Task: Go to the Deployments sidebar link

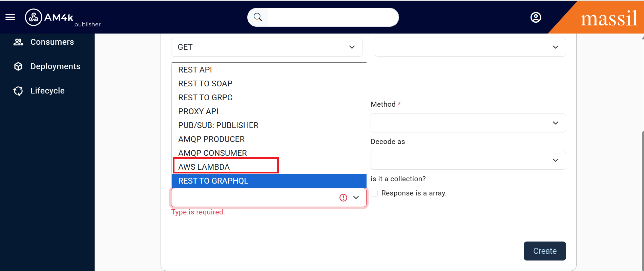Action: (55, 66)
